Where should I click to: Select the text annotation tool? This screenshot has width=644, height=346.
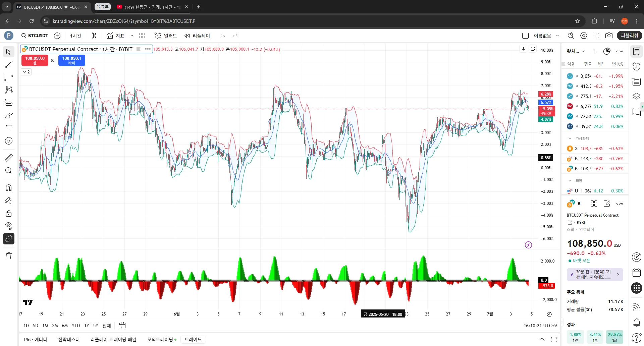(x=9, y=128)
